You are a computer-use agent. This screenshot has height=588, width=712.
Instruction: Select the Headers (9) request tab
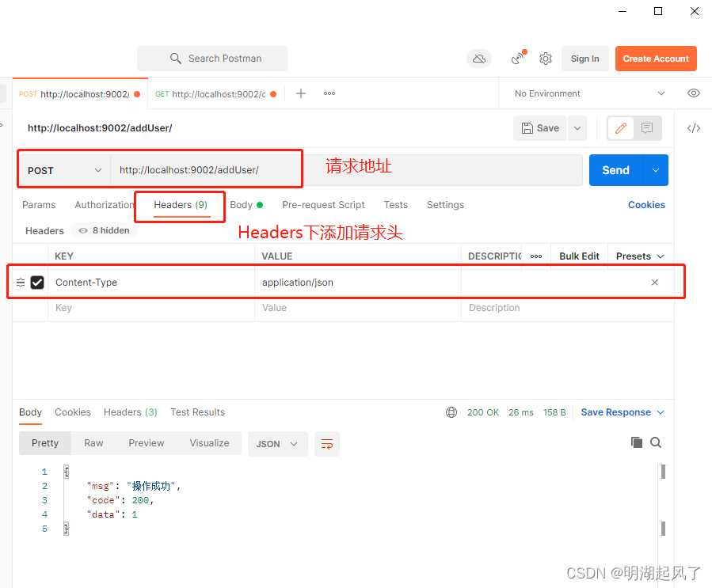(181, 205)
